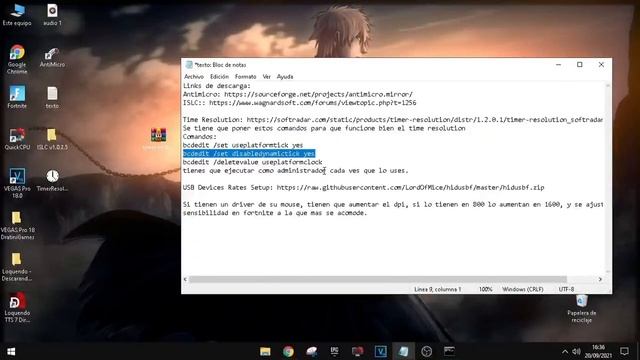The image size is (640, 360).
Task: Open Epic Games Launcher from the taskbar
Action: 334,351
